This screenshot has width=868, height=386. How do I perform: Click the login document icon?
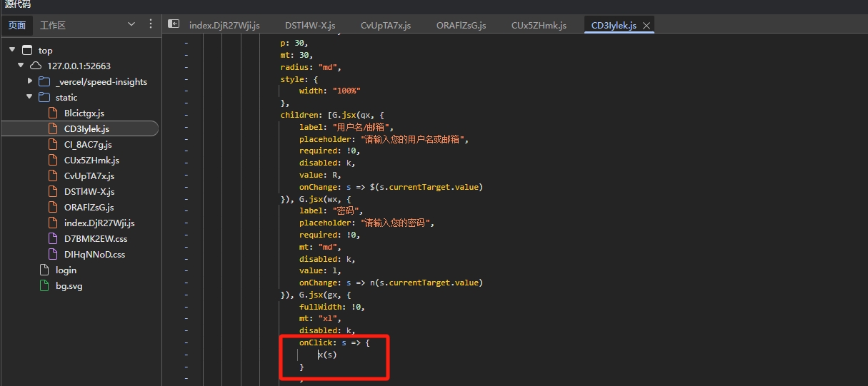click(44, 270)
